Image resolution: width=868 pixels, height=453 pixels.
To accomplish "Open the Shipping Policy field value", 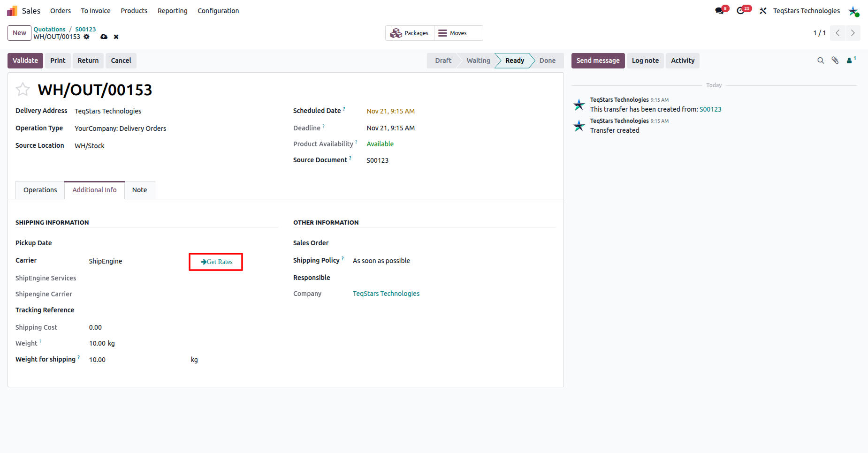I will point(381,261).
